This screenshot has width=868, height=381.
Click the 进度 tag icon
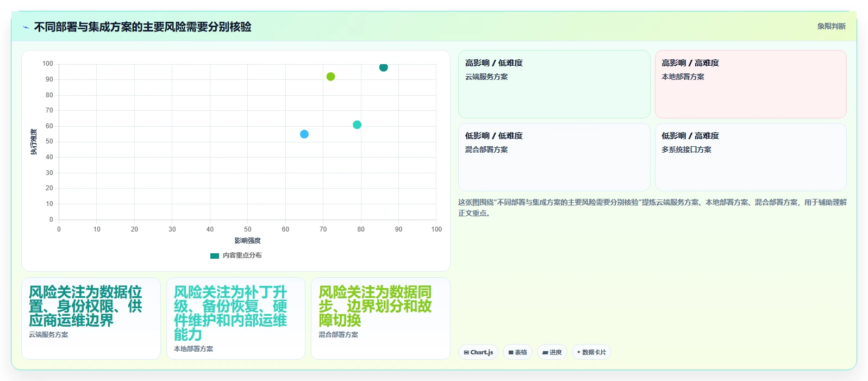(x=545, y=353)
